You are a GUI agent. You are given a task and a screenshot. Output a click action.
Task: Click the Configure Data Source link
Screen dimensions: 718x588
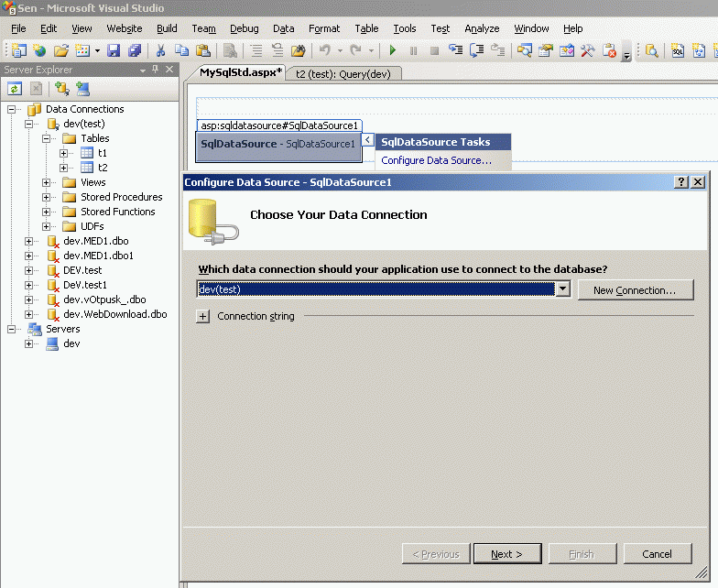click(436, 160)
